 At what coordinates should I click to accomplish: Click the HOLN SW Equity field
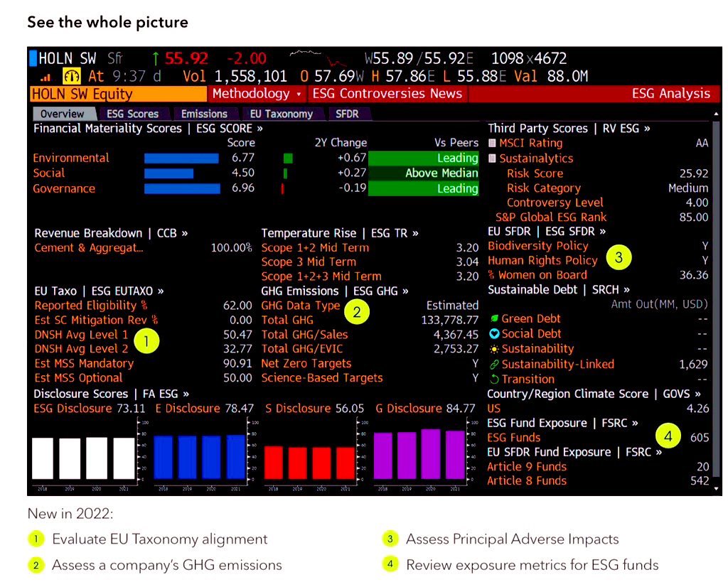(x=118, y=95)
